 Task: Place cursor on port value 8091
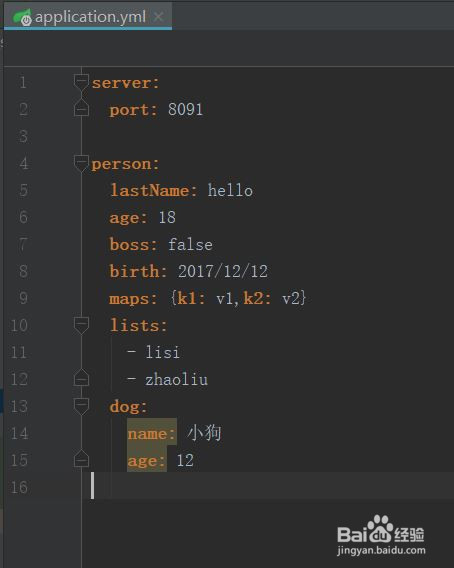click(185, 109)
